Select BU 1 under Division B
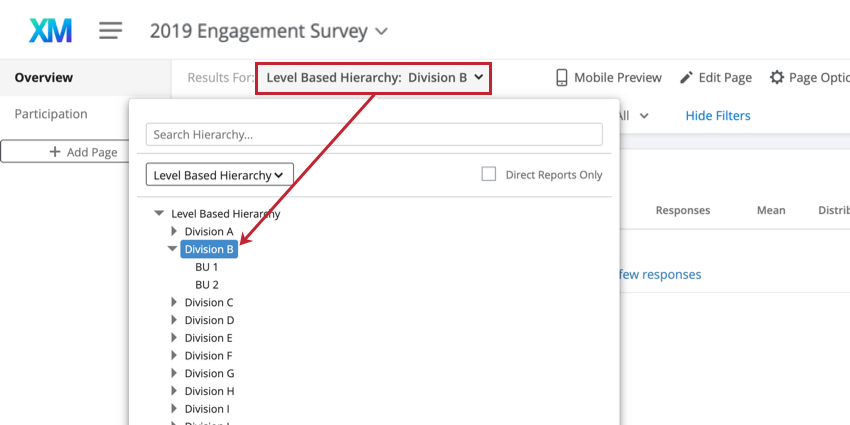This screenshot has height=425, width=850. 206,267
